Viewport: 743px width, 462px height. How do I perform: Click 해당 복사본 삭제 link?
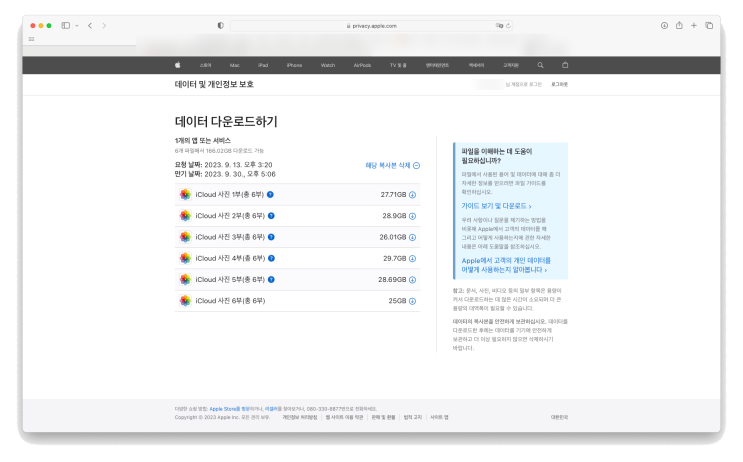(392, 165)
